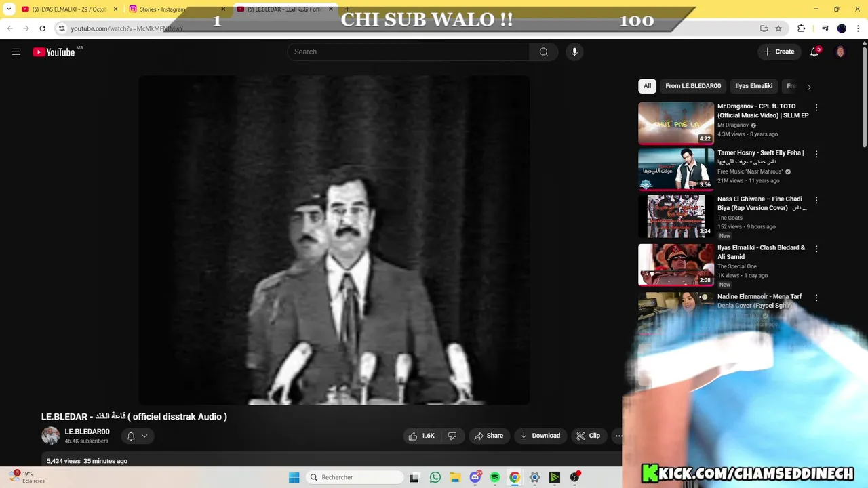Open options for Nadine Elamnaoir video
The width and height of the screenshot is (868, 488).
coord(816,298)
